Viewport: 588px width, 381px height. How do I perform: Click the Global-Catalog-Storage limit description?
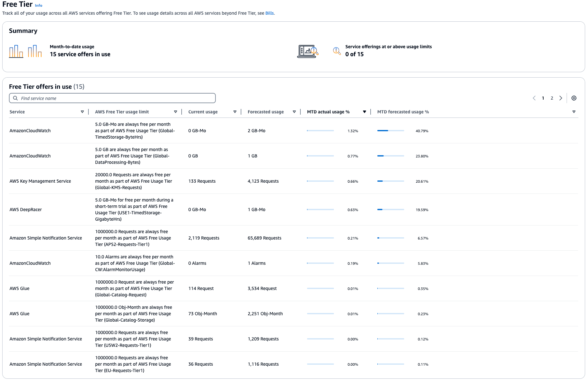tap(133, 314)
